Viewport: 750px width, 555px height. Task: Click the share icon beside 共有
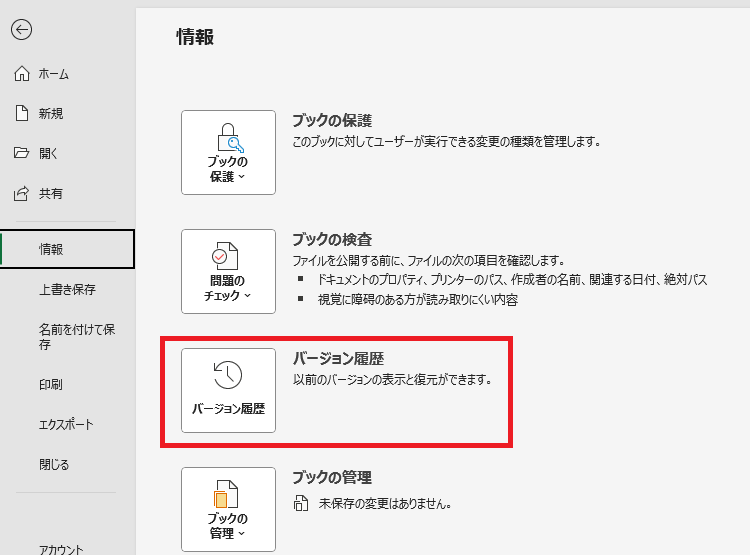click(22, 193)
